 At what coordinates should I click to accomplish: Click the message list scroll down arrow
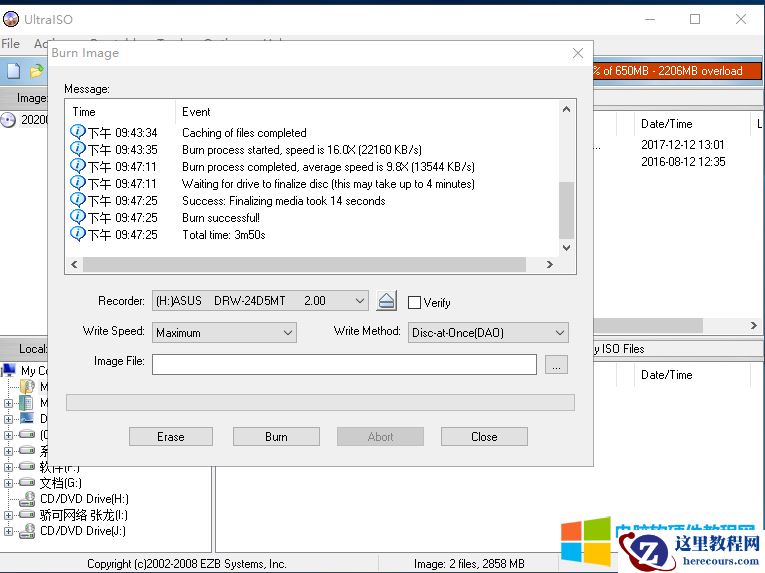(566, 247)
